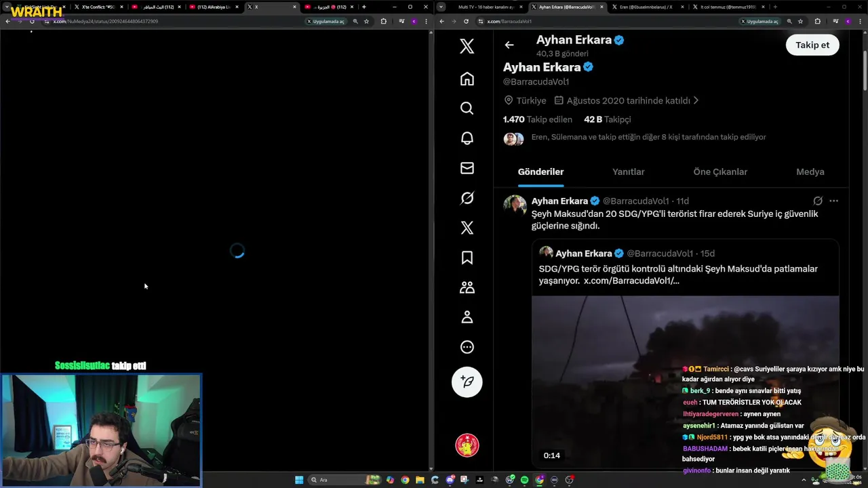Open Profile person icon in X sidebar
This screenshot has height=488, width=868.
[467, 317]
